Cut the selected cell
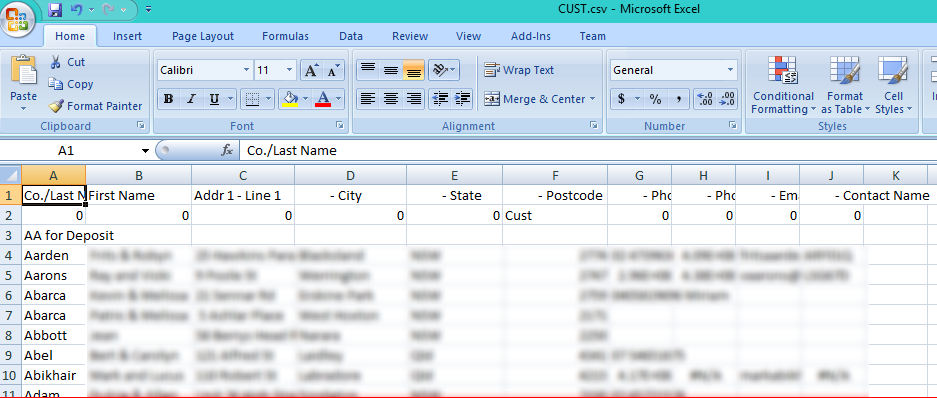The height and width of the screenshot is (398, 937). [68, 62]
